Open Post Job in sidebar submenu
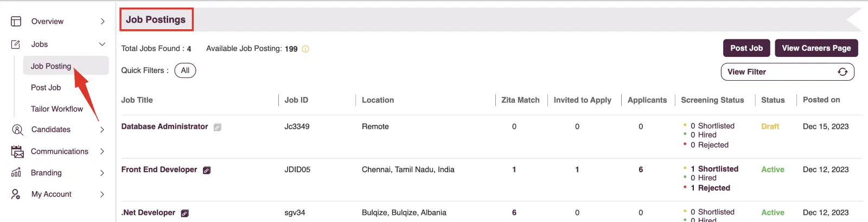 click(46, 87)
